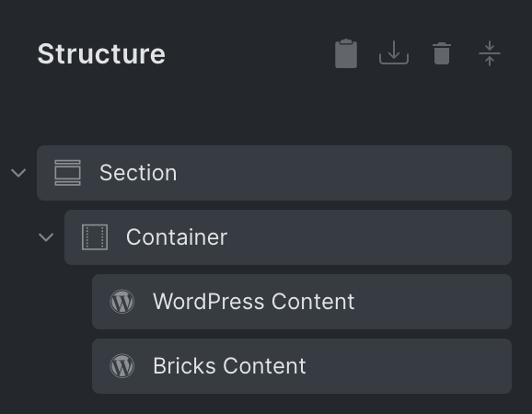532x414 pixels.
Task: Click the clipboard paste icon in Structure header
Action: [x=346, y=53]
